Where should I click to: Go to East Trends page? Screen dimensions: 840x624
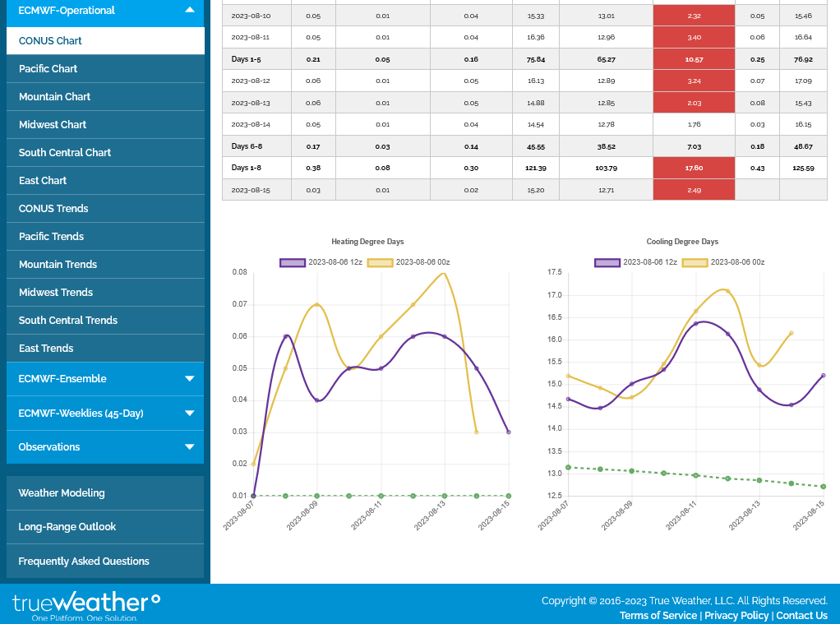[x=46, y=349]
